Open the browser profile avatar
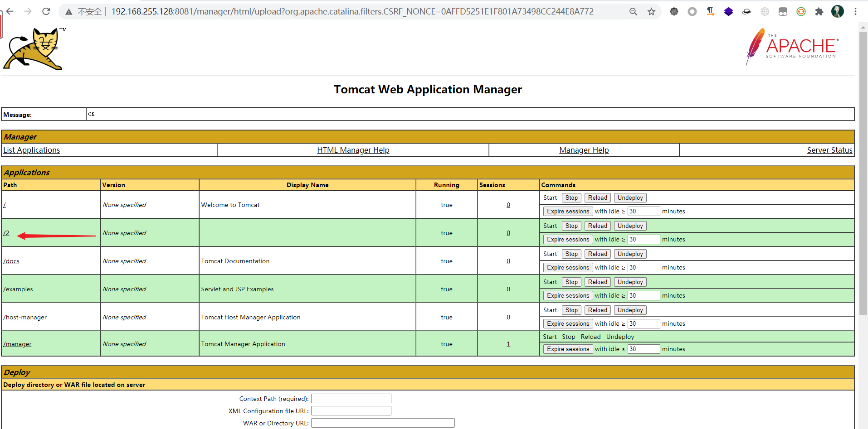The height and width of the screenshot is (429, 868). pyautogui.click(x=838, y=11)
